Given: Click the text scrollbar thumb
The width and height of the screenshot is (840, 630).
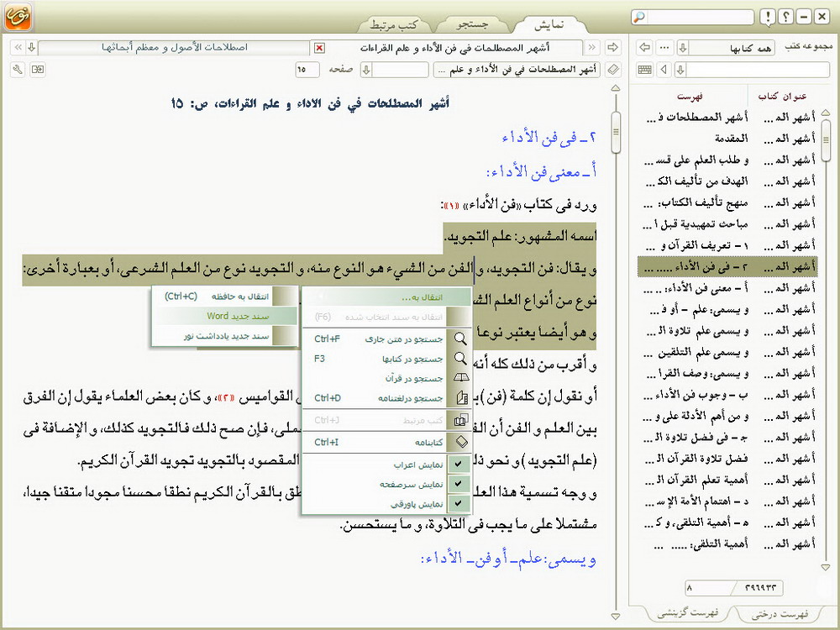Looking at the screenshot, I should click(616, 132).
